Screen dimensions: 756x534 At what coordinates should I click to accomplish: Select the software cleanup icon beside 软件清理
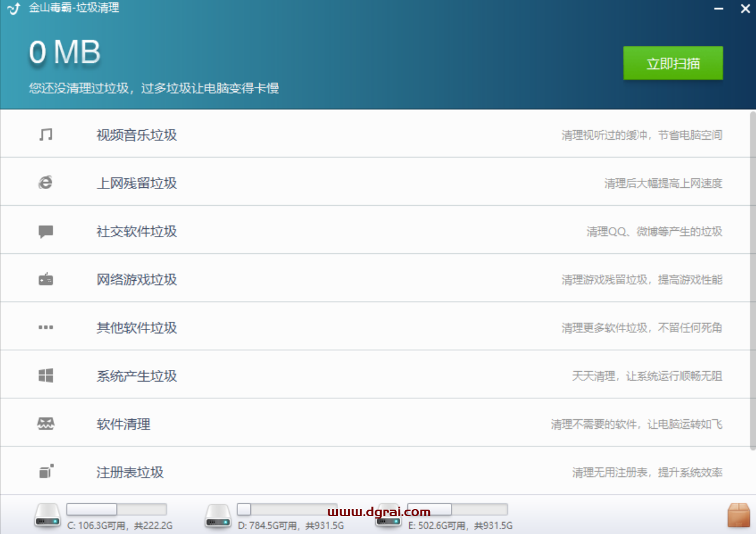pos(45,423)
